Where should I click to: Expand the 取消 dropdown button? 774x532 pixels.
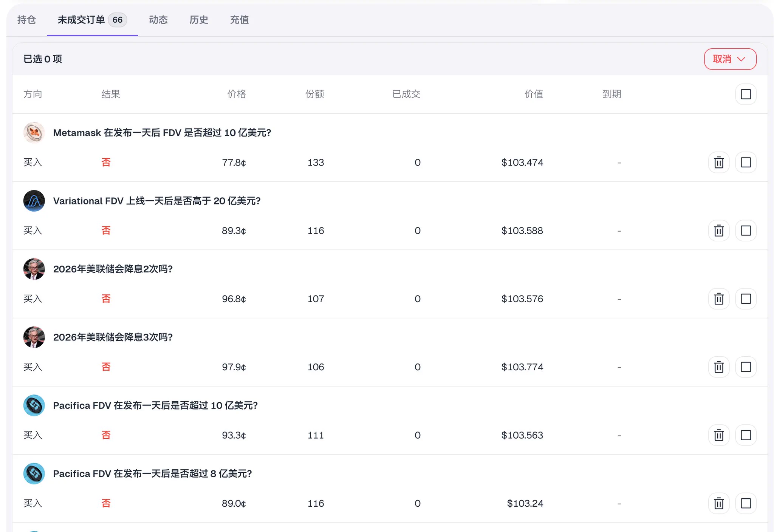coord(730,59)
